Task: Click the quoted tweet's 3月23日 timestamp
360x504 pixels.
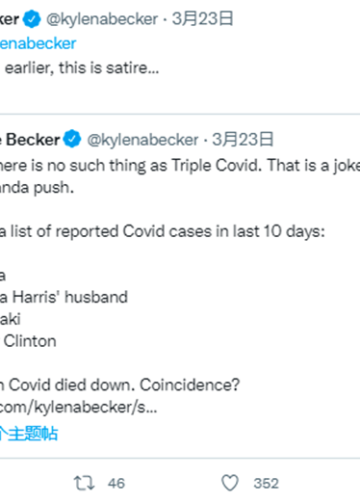Action: [243, 139]
